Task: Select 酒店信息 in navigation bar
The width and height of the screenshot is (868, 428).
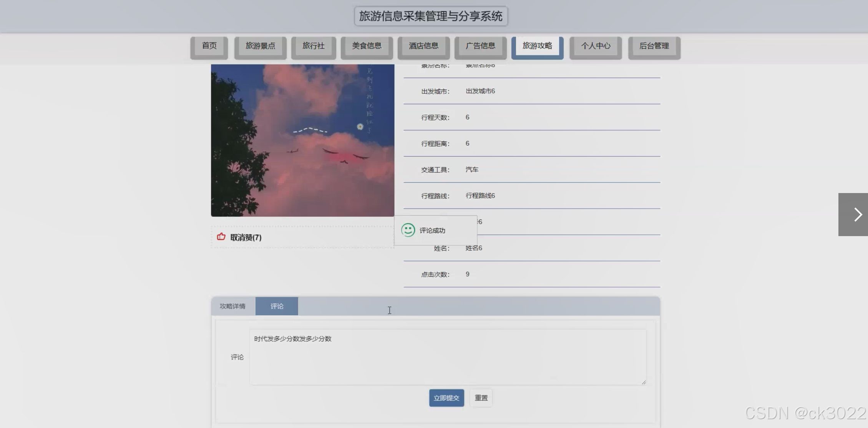Action: coord(423,46)
